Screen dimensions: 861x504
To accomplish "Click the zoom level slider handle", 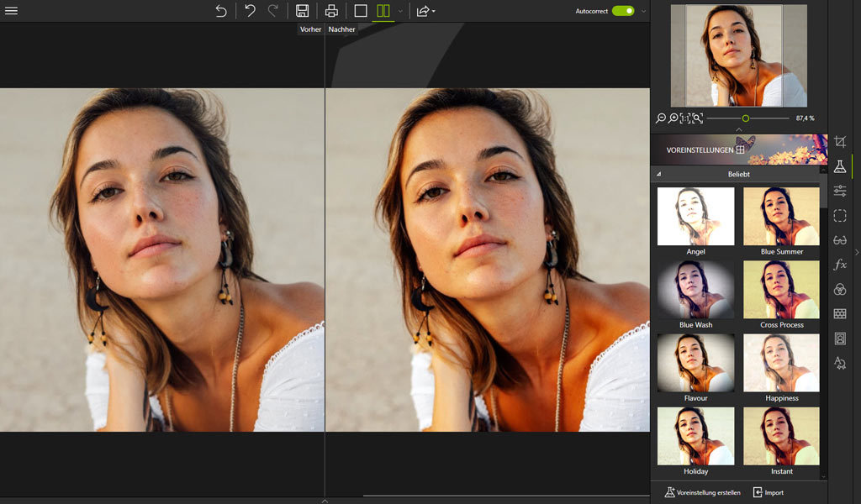I will pyautogui.click(x=745, y=118).
